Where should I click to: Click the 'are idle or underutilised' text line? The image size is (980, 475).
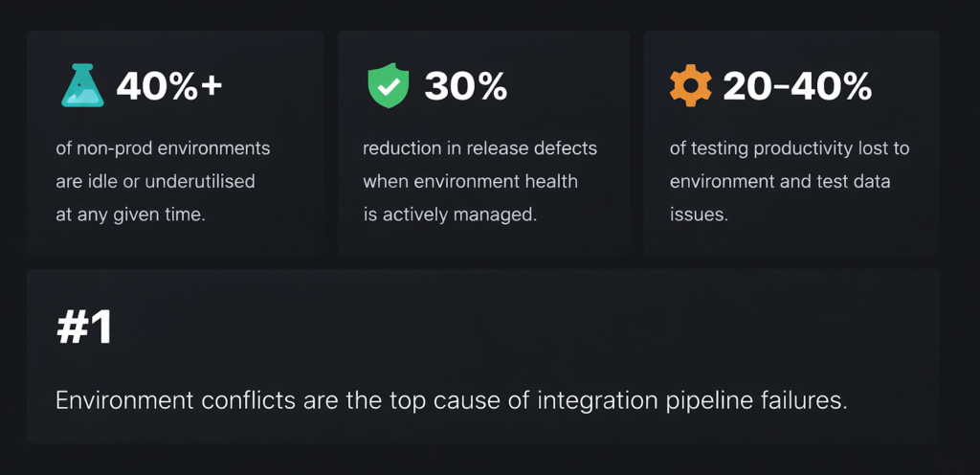click(155, 181)
